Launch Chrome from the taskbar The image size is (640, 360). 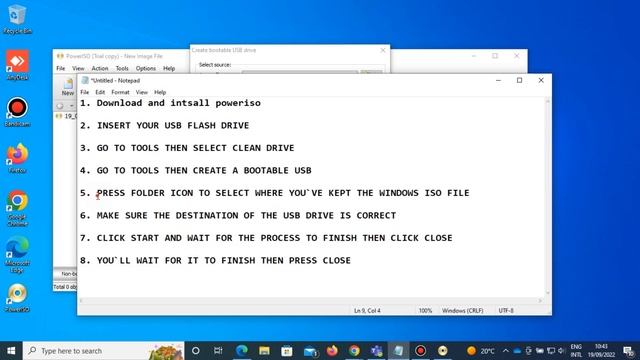pos(354,351)
